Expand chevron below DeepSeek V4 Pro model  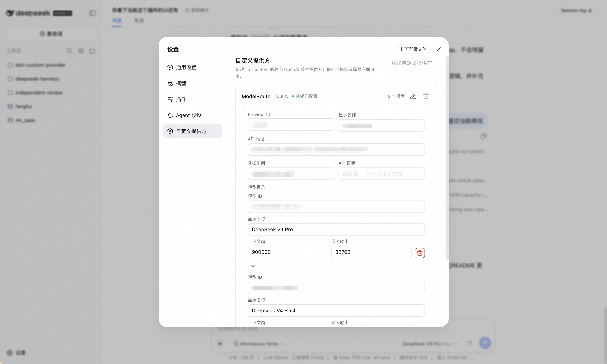coord(253,266)
